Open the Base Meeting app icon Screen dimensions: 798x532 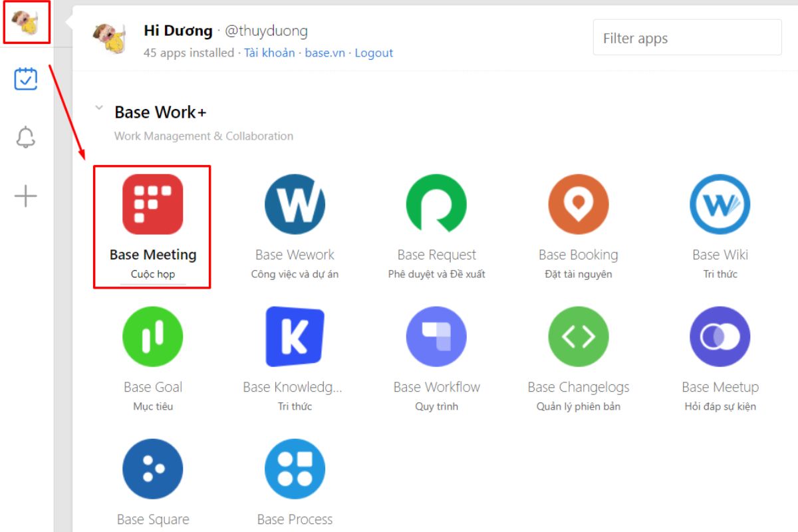click(x=153, y=204)
